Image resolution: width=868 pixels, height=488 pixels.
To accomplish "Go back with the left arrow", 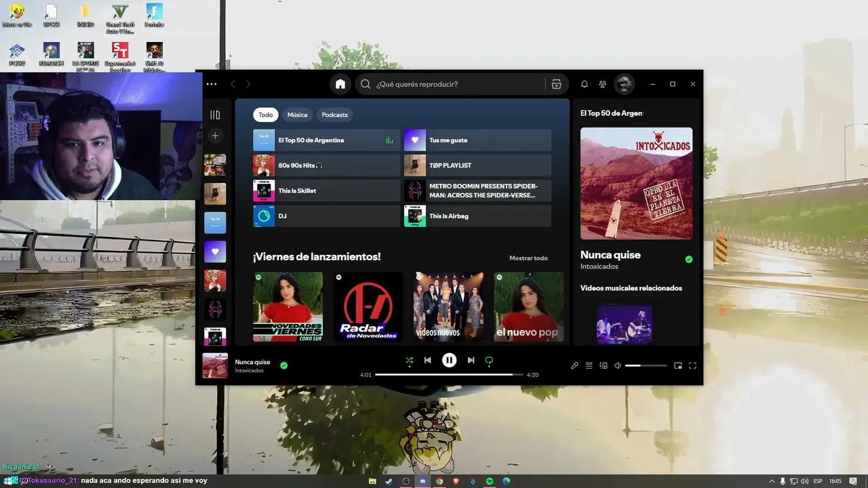I will pyautogui.click(x=233, y=84).
